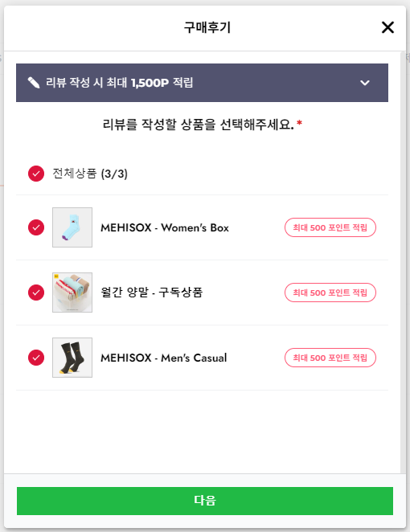Close the 구매후기 review dialog
The width and height of the screenshot is (410, 532).
pyautogui.click(x=387, y=27)
